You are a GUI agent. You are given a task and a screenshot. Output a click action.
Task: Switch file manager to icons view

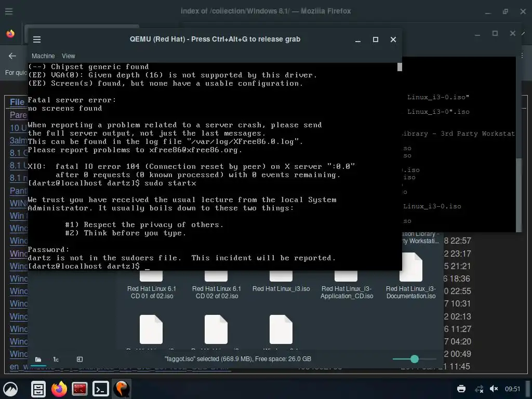point(38,360)
